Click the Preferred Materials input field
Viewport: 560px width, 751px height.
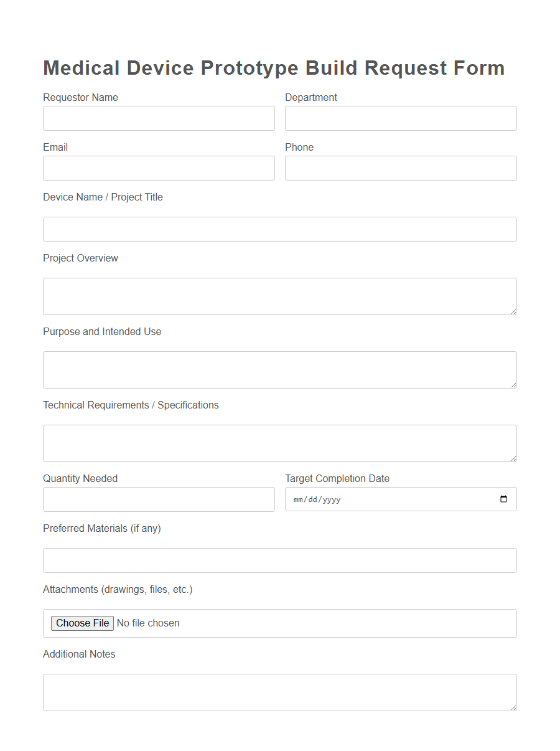(x=279, y=560)
